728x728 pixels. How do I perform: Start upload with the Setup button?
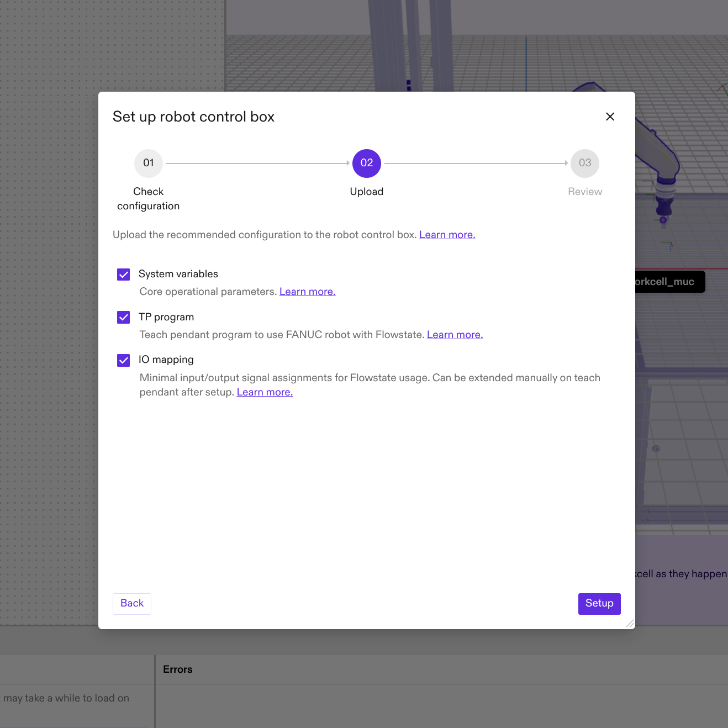point(599,604)
